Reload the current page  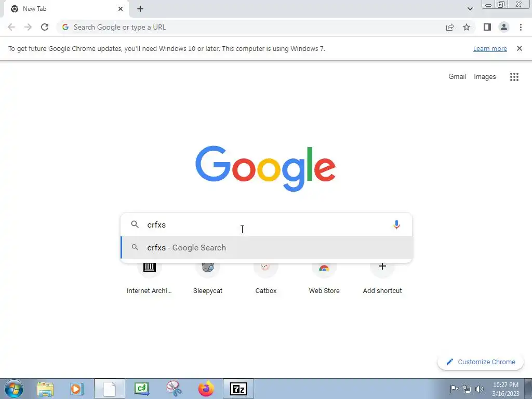point(45,27)
